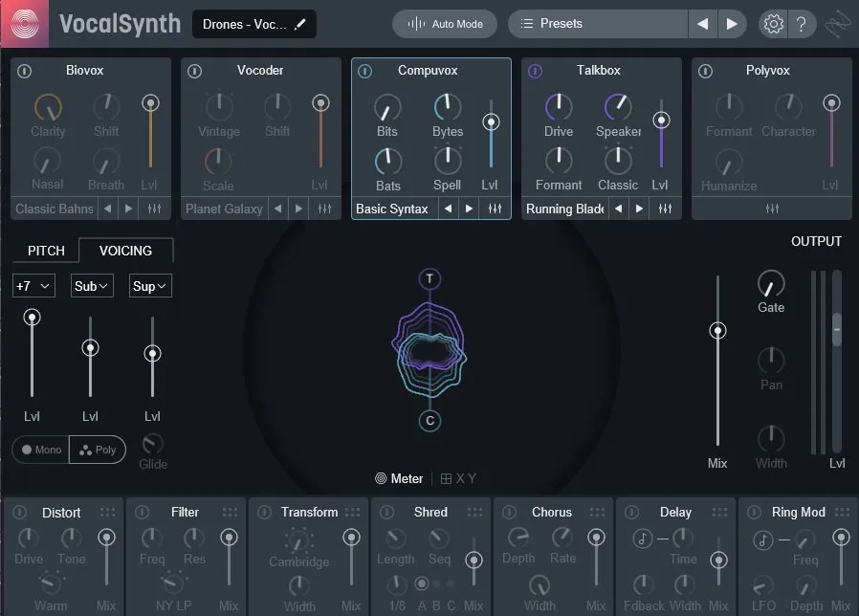Switch voicing to Mono mode

pos(40,449)
